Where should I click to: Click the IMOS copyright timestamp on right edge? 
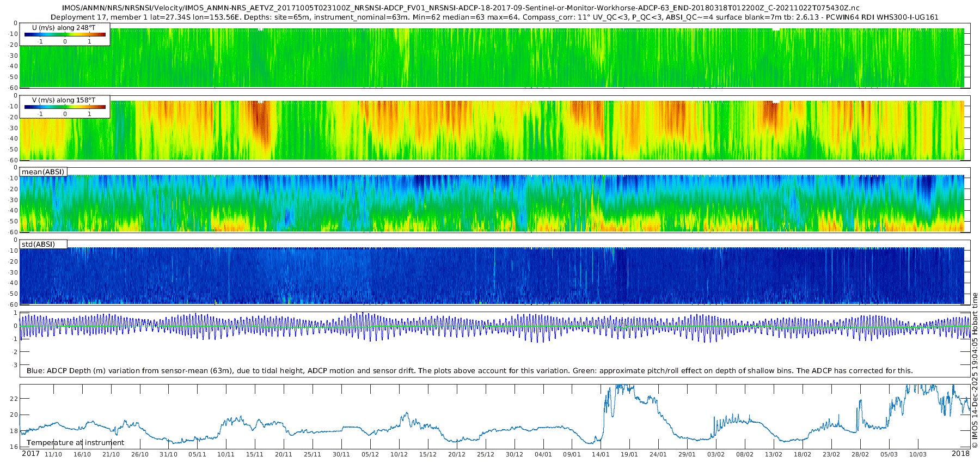pyautogui.click(x=975, y=370)
